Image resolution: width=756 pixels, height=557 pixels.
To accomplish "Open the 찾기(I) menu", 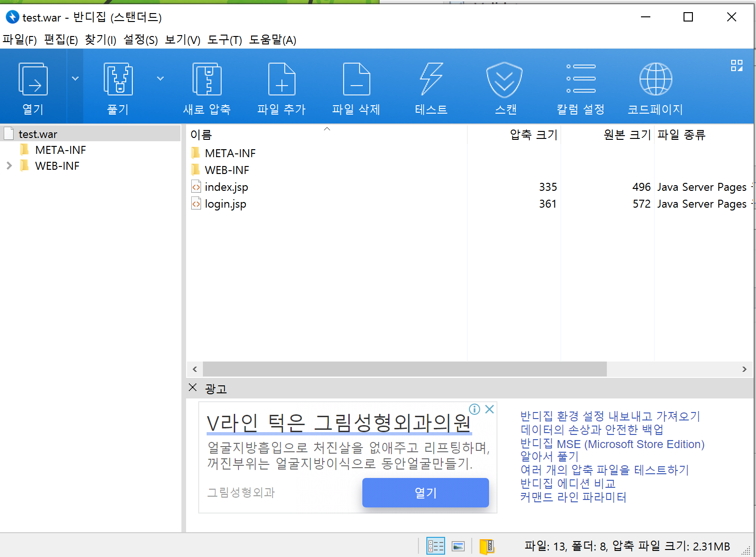I will point(101,40).
